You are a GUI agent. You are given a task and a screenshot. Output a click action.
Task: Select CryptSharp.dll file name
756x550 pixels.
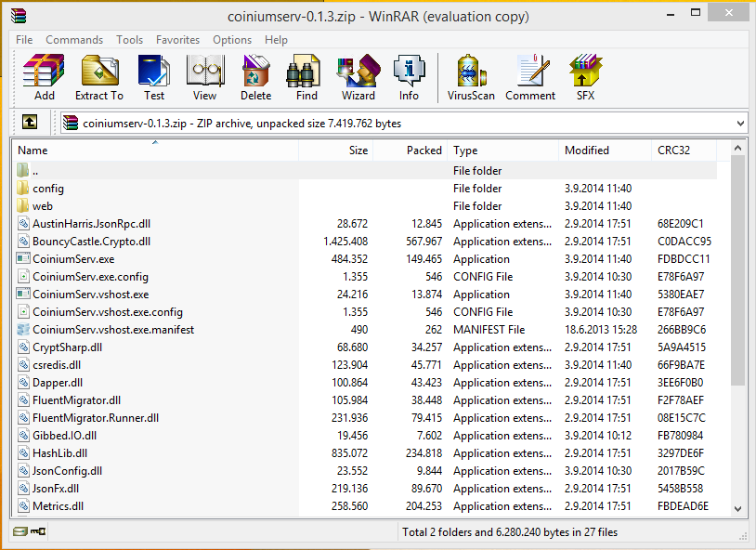(68, 347)
